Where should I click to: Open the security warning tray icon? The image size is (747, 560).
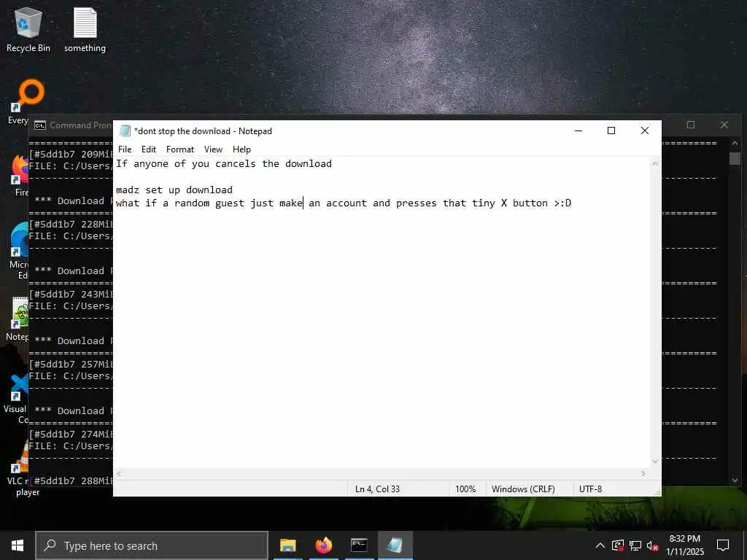pyautogui.click(x=617, y=545)
